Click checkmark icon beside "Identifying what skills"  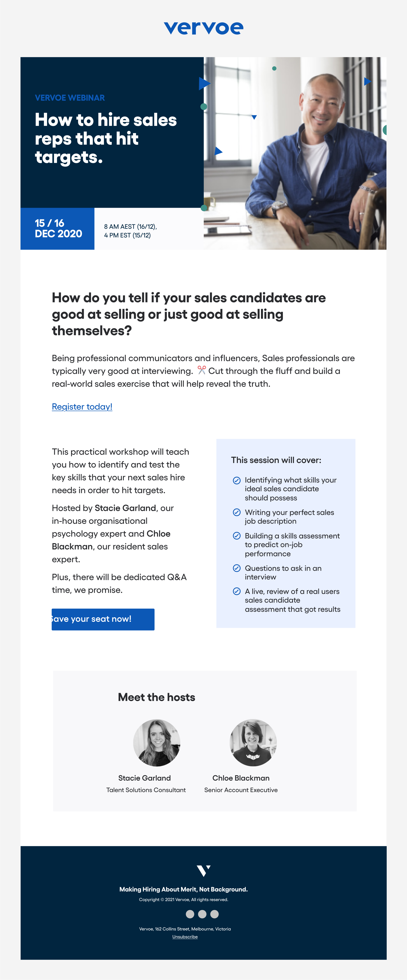[236, 480]
